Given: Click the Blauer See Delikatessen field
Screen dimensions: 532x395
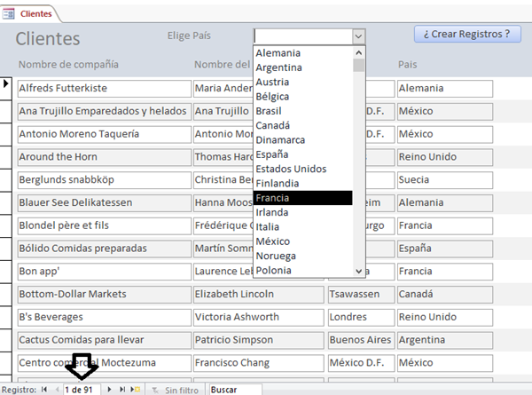Looking at the screenshot, I should click(x=104, y=202).
